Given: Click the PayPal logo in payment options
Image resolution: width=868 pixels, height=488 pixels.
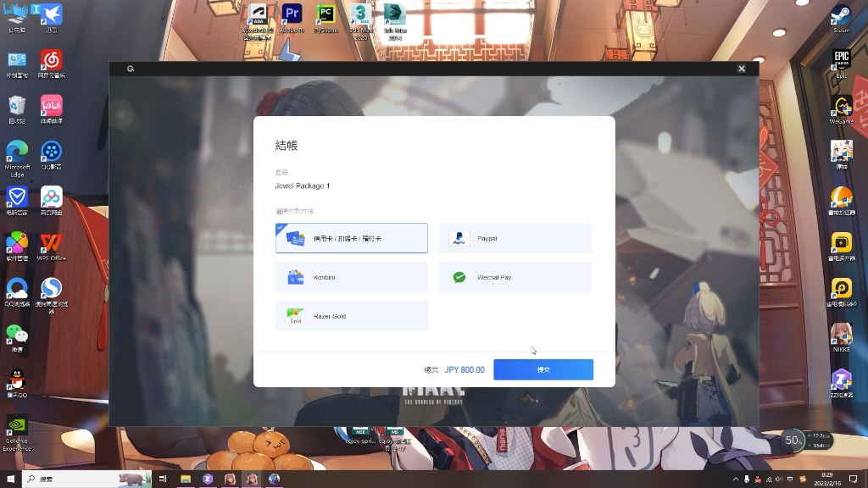Looking at the screenshot, I should point(459,238).
